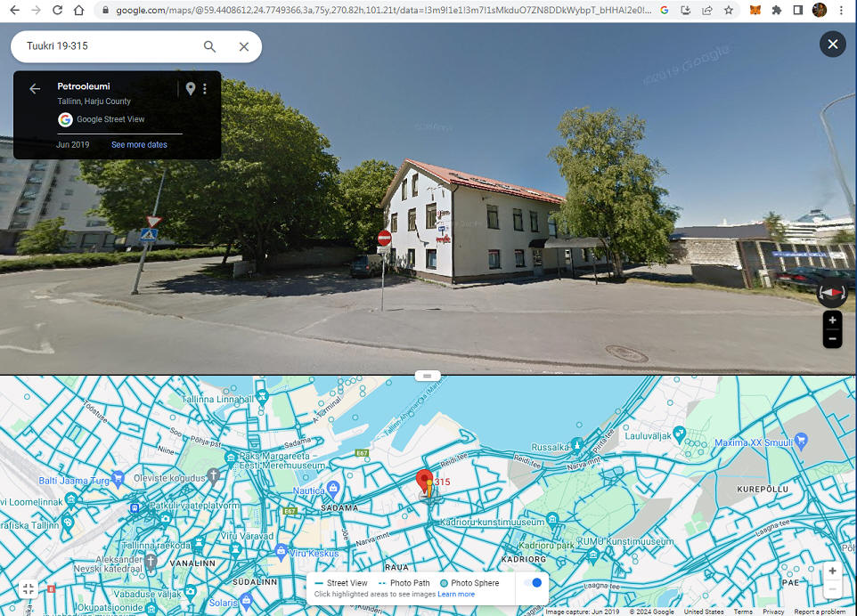The image size is (857, 616).
Task: Click in the Tuukri 19-315 search field
Action: click(110, 46)
